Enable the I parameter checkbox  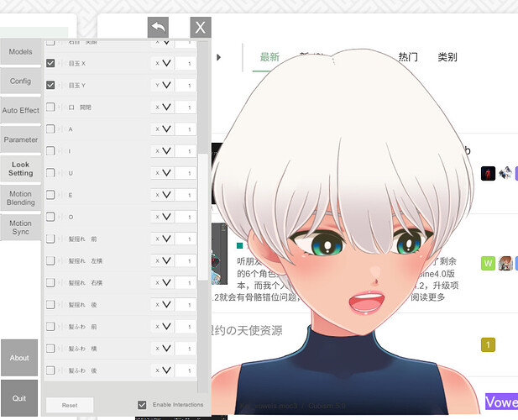click(x=50, y=151)
